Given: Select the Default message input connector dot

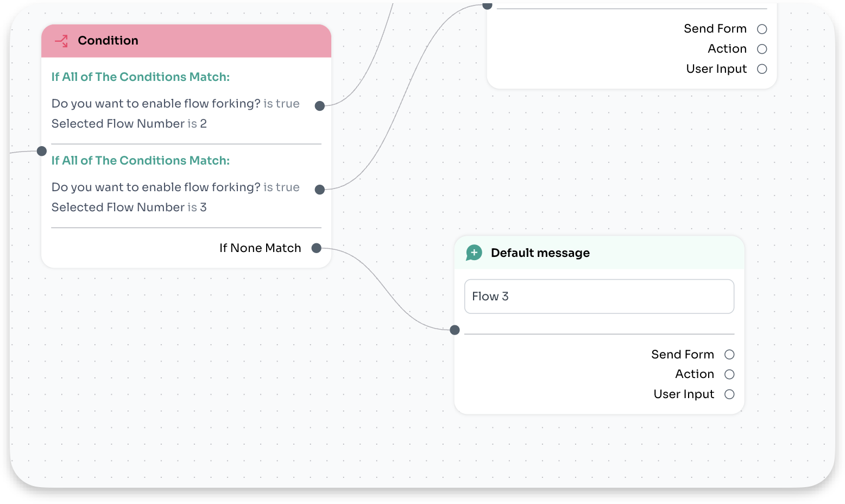Looking at the screenshot, I should click(x=455, y=330).
